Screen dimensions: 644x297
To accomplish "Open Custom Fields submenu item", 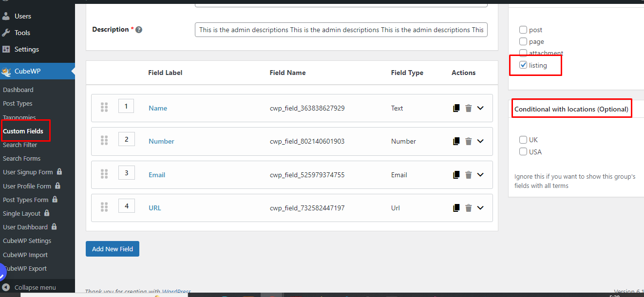I will click(x=23, y=131).
